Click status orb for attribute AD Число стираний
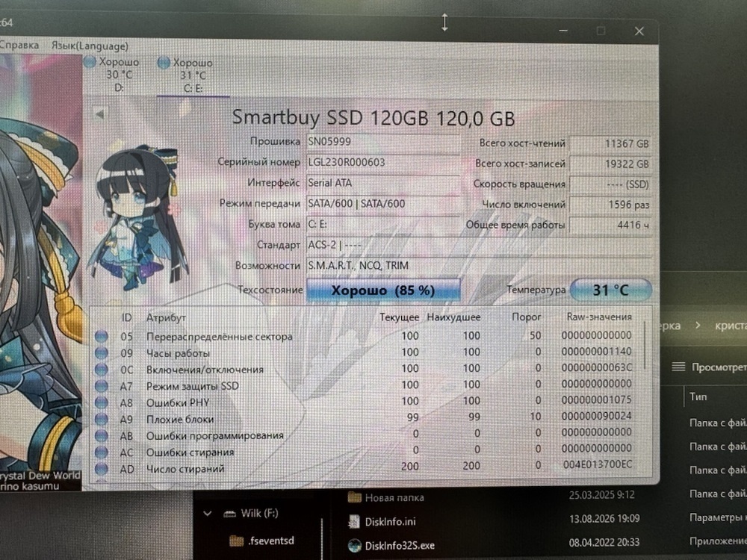This screenshot has height=560, width=747. pyautogui.click(x=101, y=469)
